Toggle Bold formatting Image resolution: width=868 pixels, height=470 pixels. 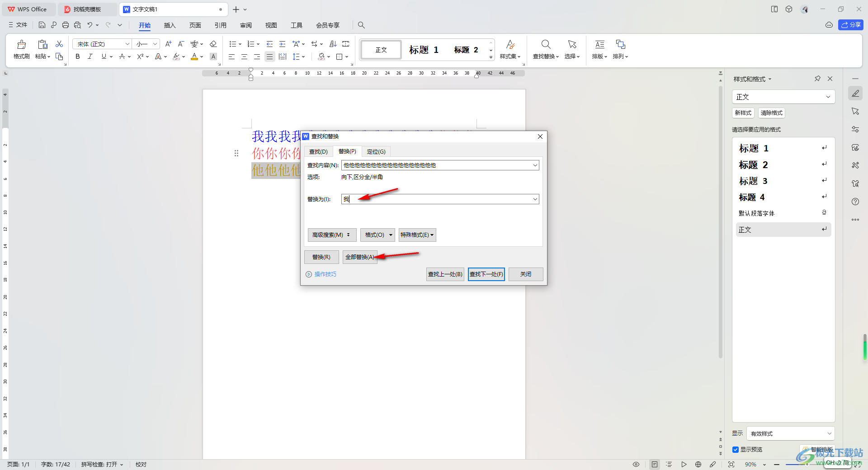78,56
